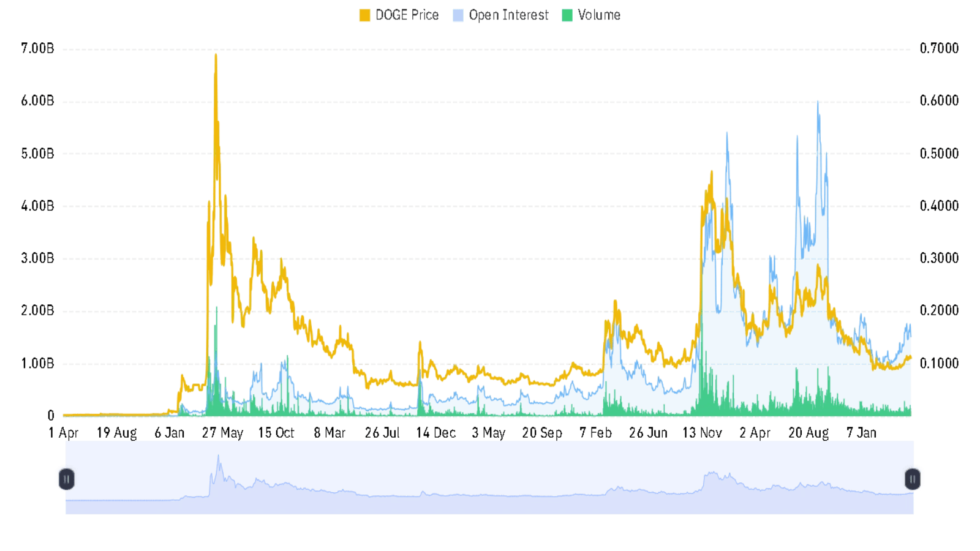Click the 26 Jul date label
Image resolution: width=980 pixels, height=551 pixels.
coord(382,433)
